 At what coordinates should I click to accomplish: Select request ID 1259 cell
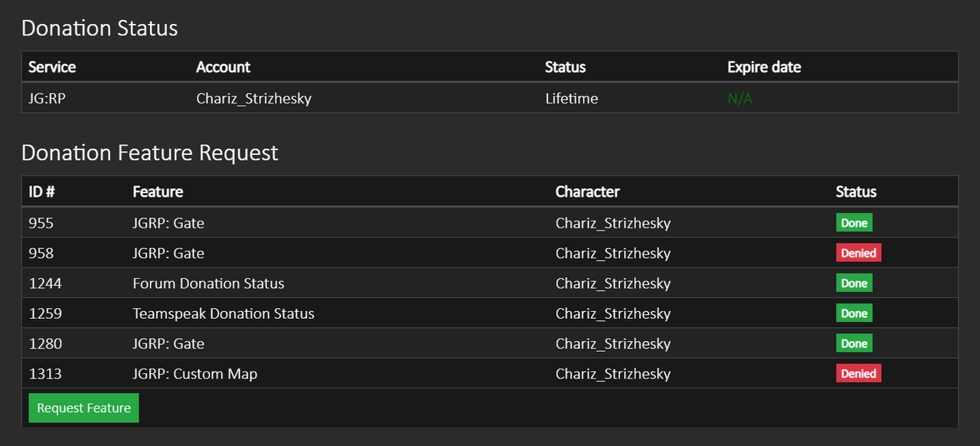[x=45, y=313]
